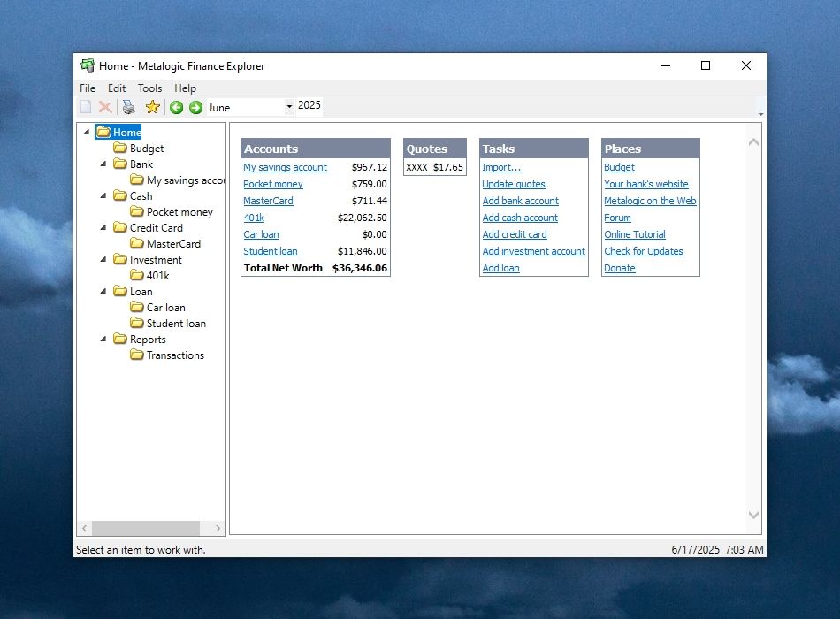Open My savings account link under Accounts

coord(285,167)
